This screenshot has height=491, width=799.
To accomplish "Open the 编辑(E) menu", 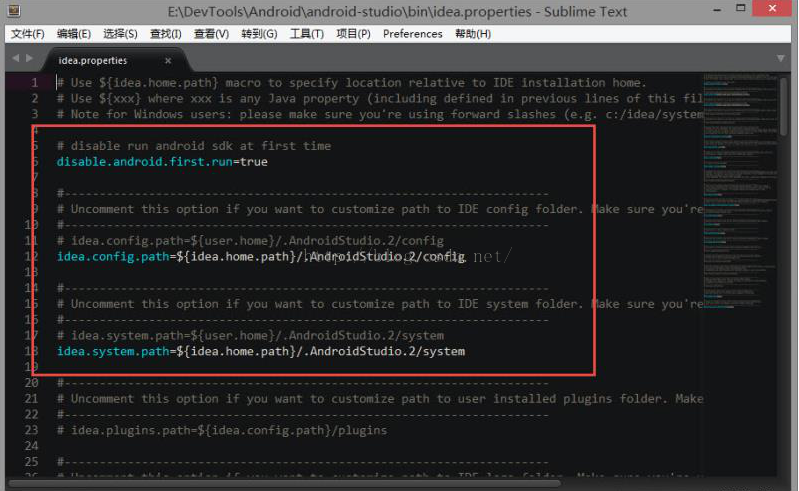I will tap(74, 34).
